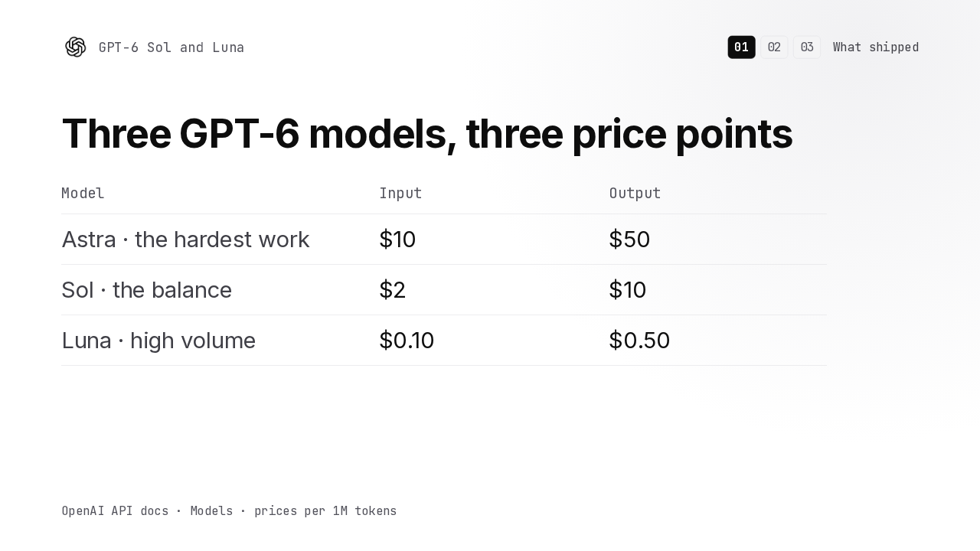
Task: Click the 'GPT-6 Sol and Luna' title
Action: click(x=171, y=47)
